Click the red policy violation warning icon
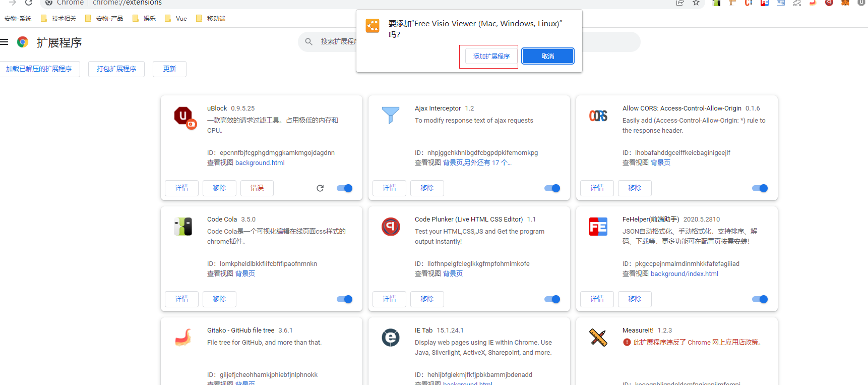Image resolution: width=868 pixels, height=385 pixels. click(x=627, y=342)
